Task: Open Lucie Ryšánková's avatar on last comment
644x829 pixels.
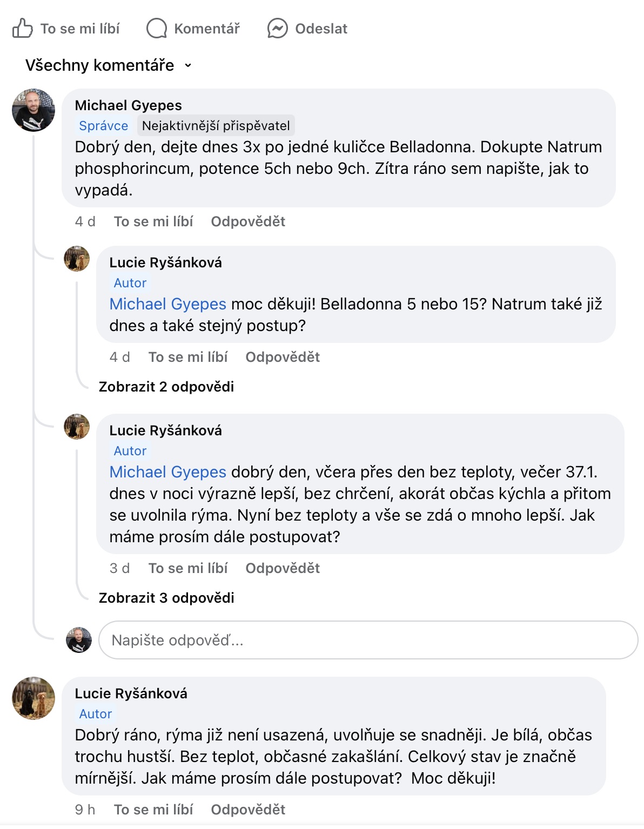Action: 33,698
